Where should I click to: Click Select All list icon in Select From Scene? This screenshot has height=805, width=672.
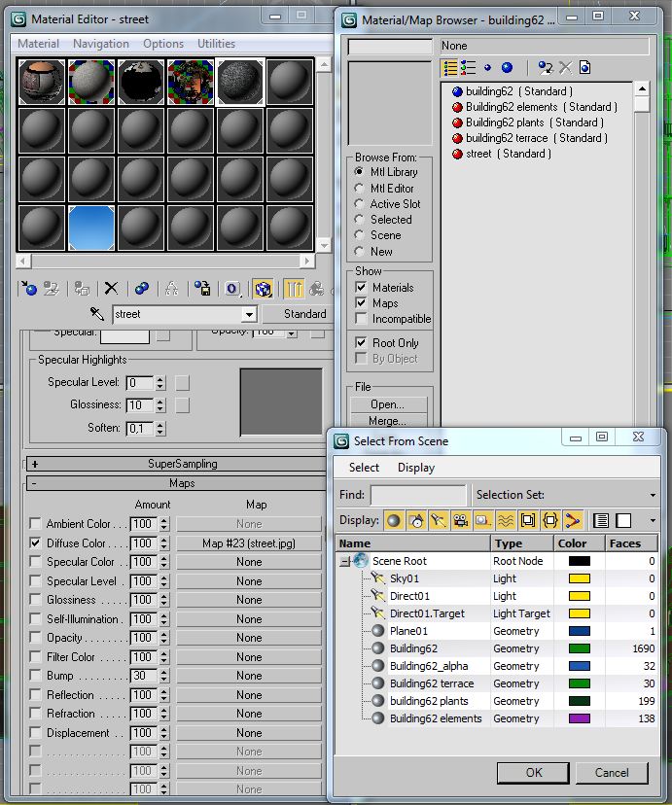click(601, 520)
